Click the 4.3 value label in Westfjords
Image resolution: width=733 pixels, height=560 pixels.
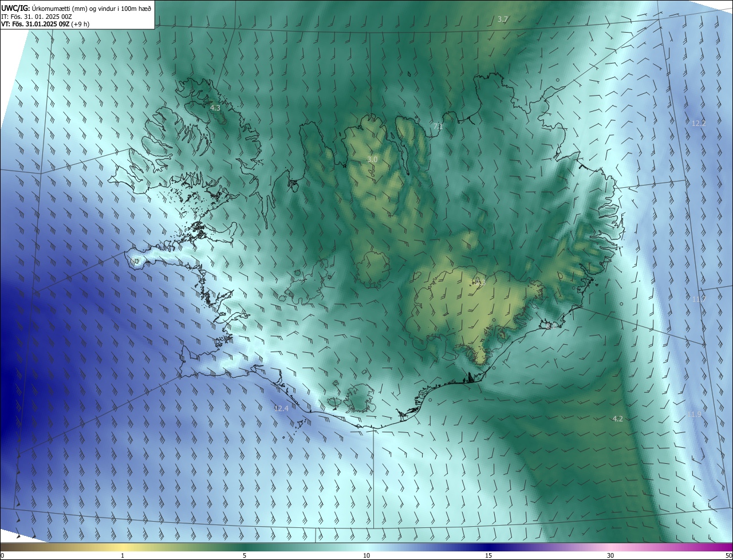point(215,108)
